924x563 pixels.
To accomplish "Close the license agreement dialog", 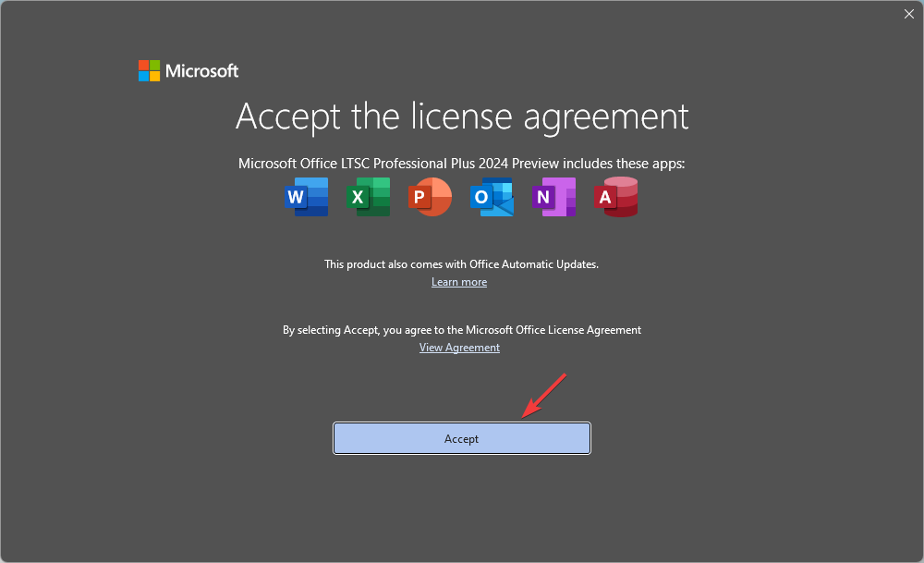I will point(908,14).
